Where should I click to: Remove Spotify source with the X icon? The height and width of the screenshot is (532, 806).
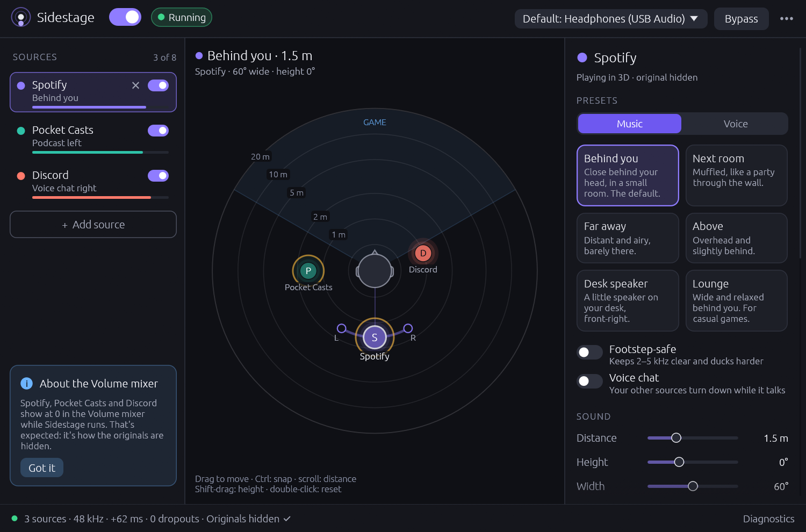pyautogui.click(x=135, y=85)
